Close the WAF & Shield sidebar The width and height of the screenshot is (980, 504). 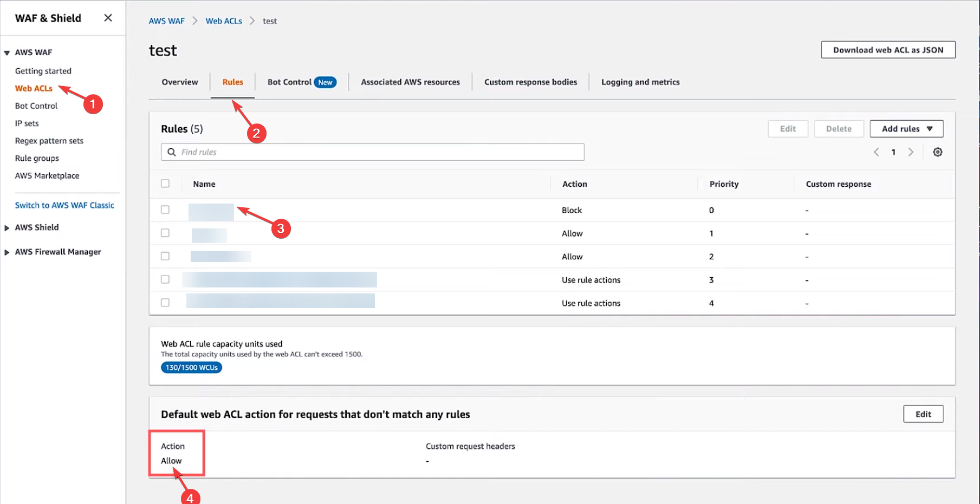click(x=108, y=18)
